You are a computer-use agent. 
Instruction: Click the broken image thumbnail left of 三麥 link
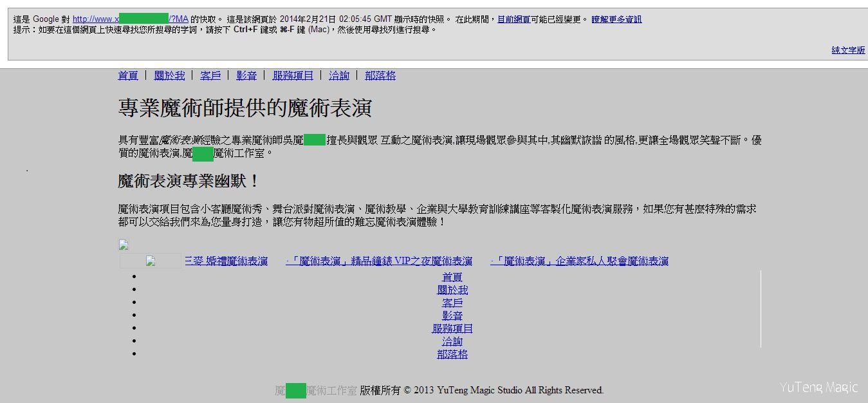[151, 261]
